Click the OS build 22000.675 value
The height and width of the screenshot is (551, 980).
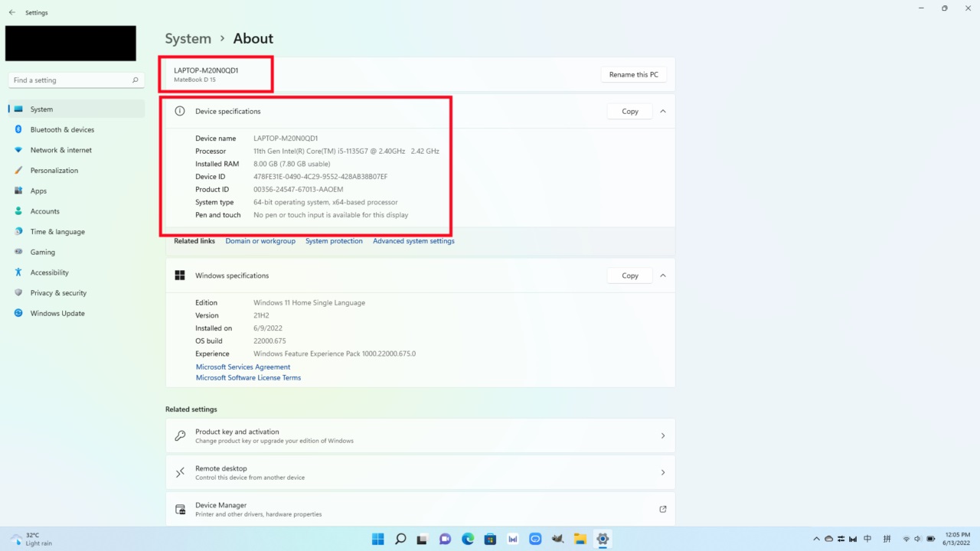click(x=269, y=341)
